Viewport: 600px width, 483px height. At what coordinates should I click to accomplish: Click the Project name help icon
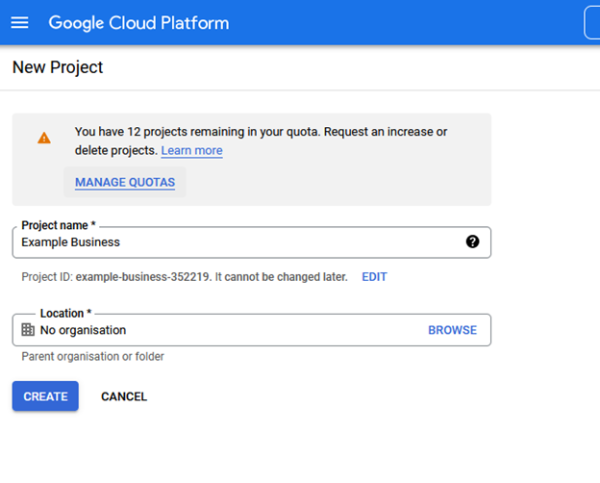(472, 242)
